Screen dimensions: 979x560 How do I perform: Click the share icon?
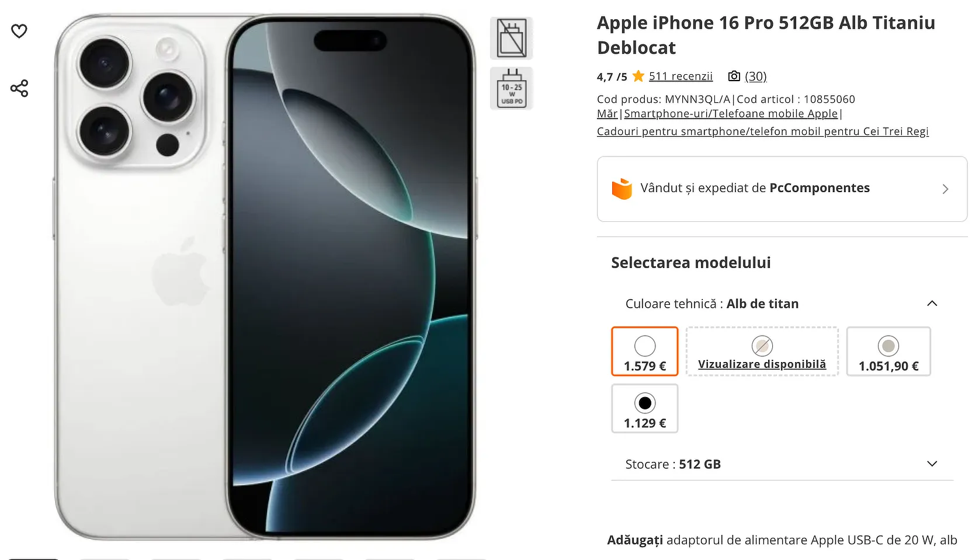[19, 88]
